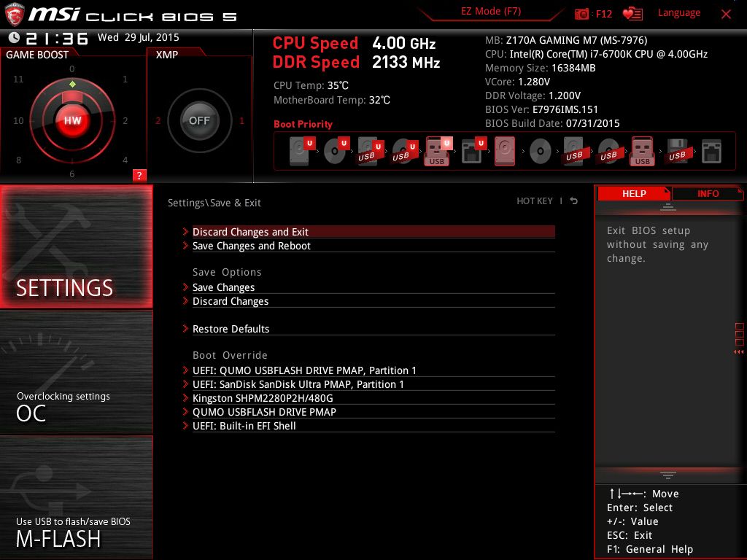Click the clock icon beside the time
The height and width of the screenshot is (560, 747).
coord(15,38)
